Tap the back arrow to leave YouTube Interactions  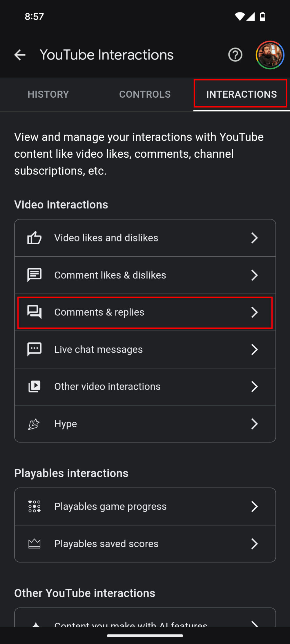click(19, 55)
